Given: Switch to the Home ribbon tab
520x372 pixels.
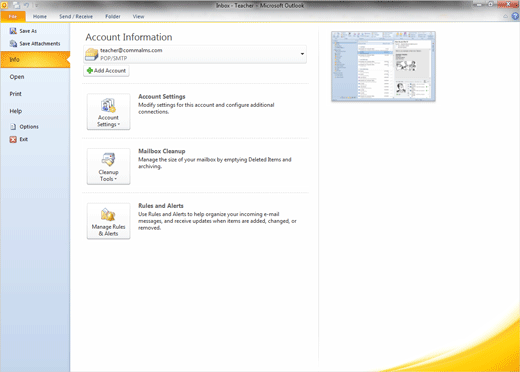Looking at the screenshot, I should coord(40,16).
